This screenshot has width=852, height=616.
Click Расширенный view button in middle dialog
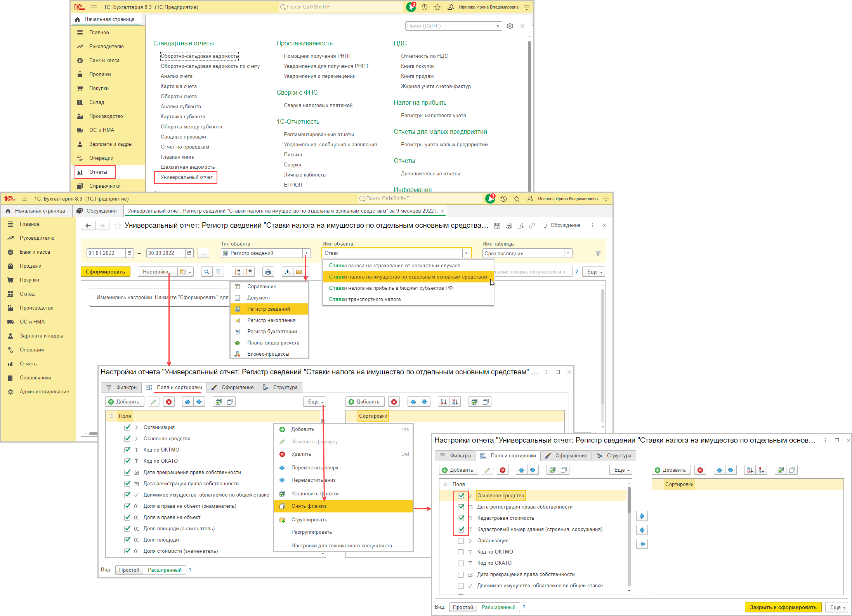pyautogui.click(x=165, y=570)
